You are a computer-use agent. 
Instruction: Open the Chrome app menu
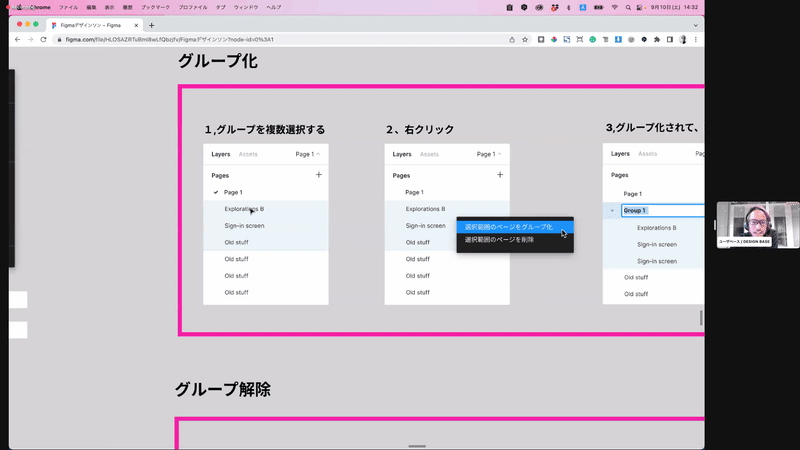pyautogui.click(x=40, y=7)
